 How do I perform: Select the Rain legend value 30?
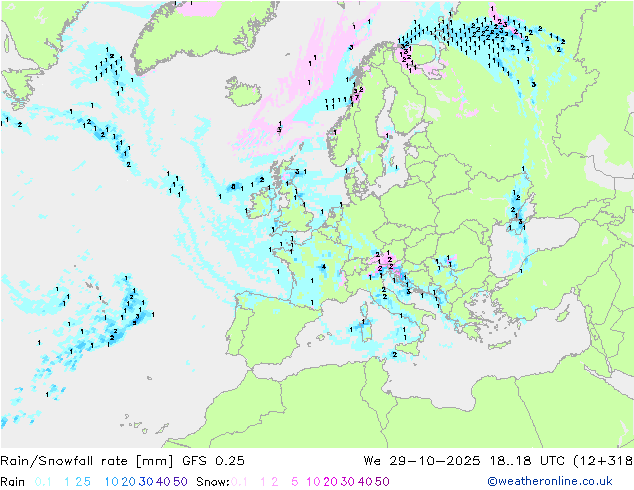[146, 482]
